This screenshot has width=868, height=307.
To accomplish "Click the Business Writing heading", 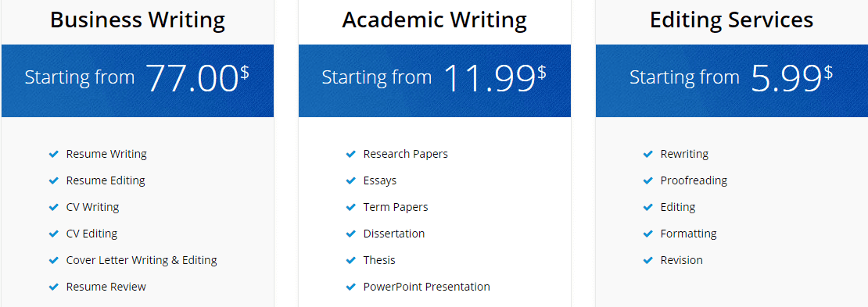I will 138,20.
